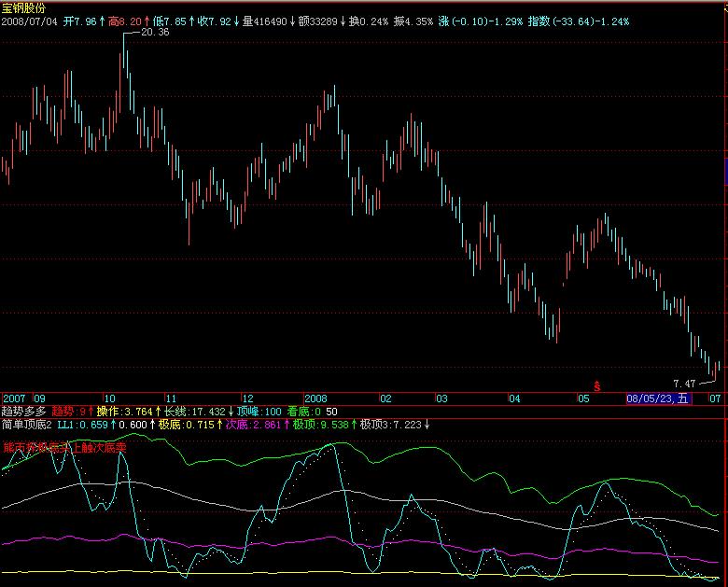728x587 pixels.
Task: Click the amplitude 振4.35%
Action: pyautogui.click(x=413, y=21)
